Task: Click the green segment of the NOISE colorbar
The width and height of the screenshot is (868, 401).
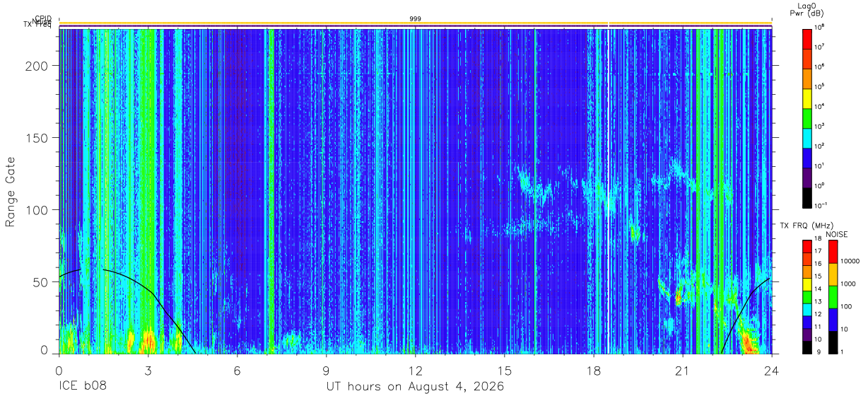Action: pyautogui.click(x=833, y=297)
